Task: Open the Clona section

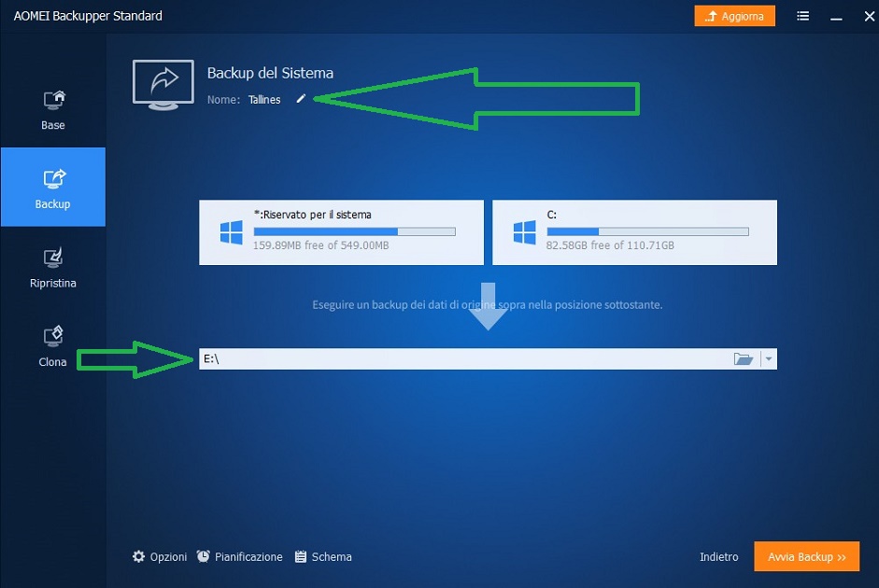Action: [x=53, y=347]
